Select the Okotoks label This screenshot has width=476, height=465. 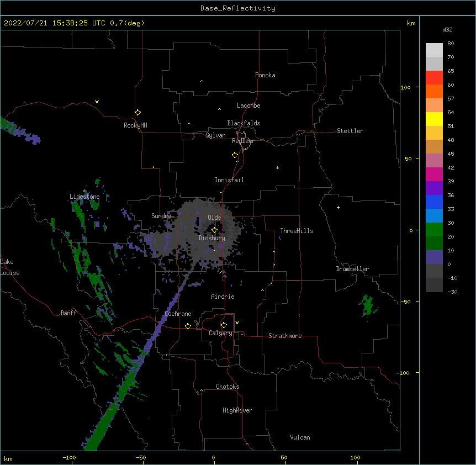pyautogui.click(x=228, y=387)
